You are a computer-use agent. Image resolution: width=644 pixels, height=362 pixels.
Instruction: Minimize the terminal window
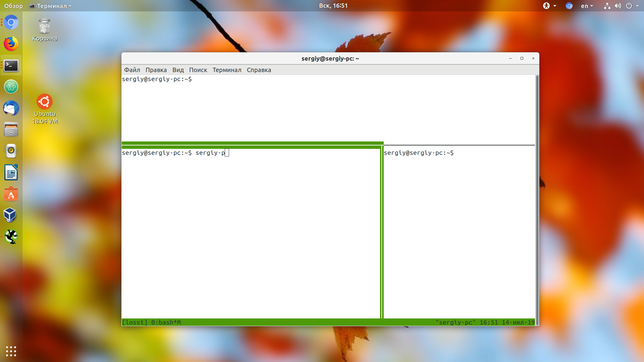point(511,58)
